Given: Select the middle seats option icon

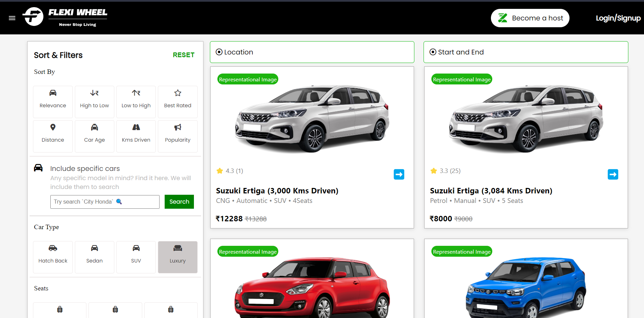Looking at the screenshot, I should coord(115,309).
